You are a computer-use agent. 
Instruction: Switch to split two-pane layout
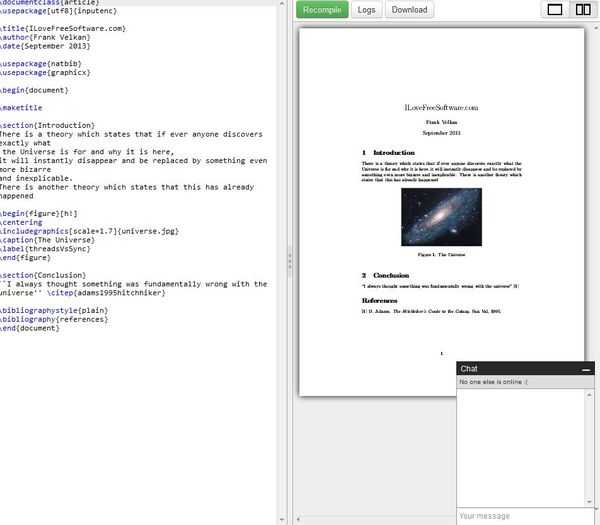pyautogui.click(x=583, y=10)
